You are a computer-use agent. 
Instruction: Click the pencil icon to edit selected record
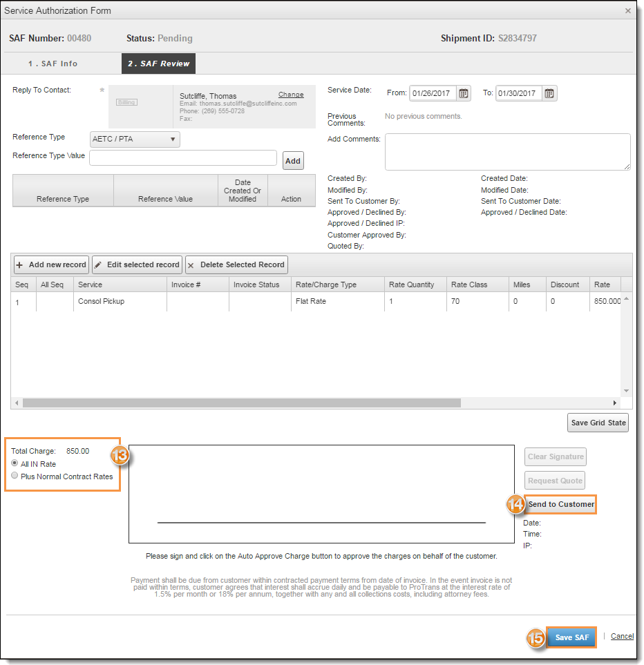(x=99, y=264)
